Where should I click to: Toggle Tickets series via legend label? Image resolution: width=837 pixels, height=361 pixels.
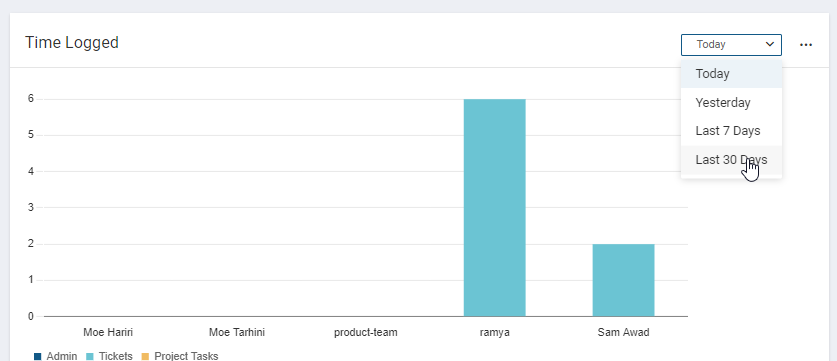pyautogui.click(x=116, y=356)
